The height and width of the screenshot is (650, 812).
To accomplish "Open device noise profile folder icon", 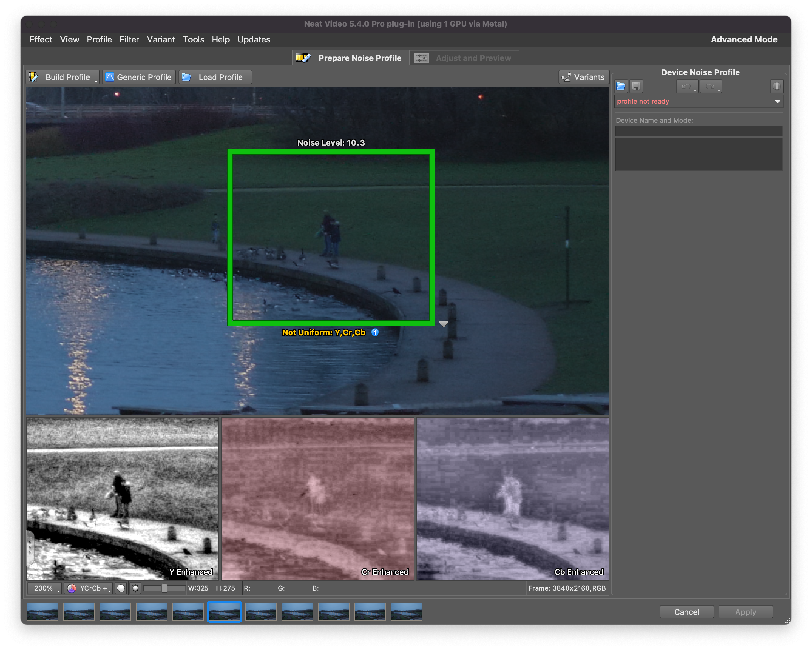I will pos(621,87).
